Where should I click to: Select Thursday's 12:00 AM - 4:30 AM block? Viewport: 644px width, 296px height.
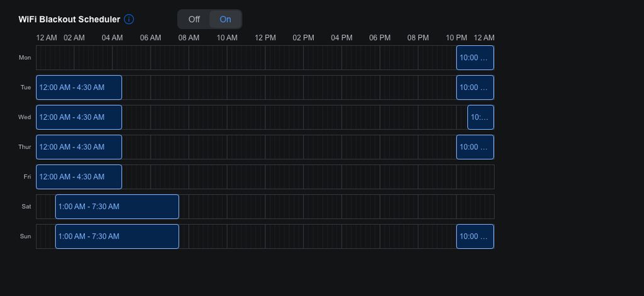tap(79, 147)
